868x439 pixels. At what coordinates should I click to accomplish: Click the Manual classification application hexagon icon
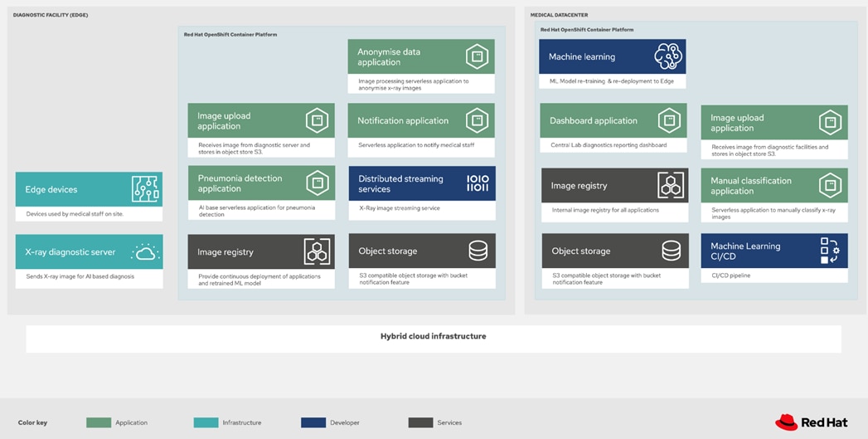tap(831, 185)
